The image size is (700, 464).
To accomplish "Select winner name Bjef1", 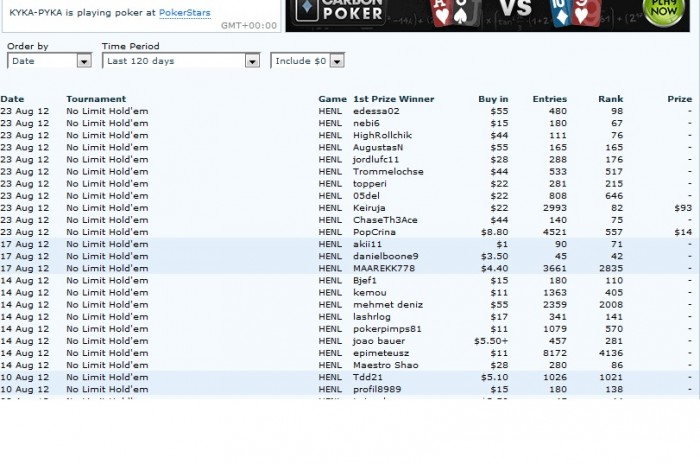I will [x=365, y=280].
